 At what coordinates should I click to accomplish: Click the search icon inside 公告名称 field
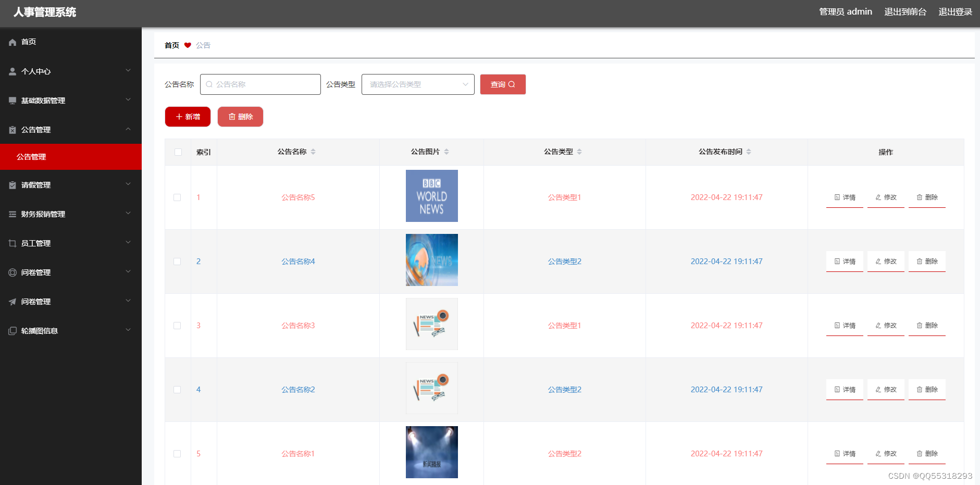pyautogui.click(x=209, y=84)
